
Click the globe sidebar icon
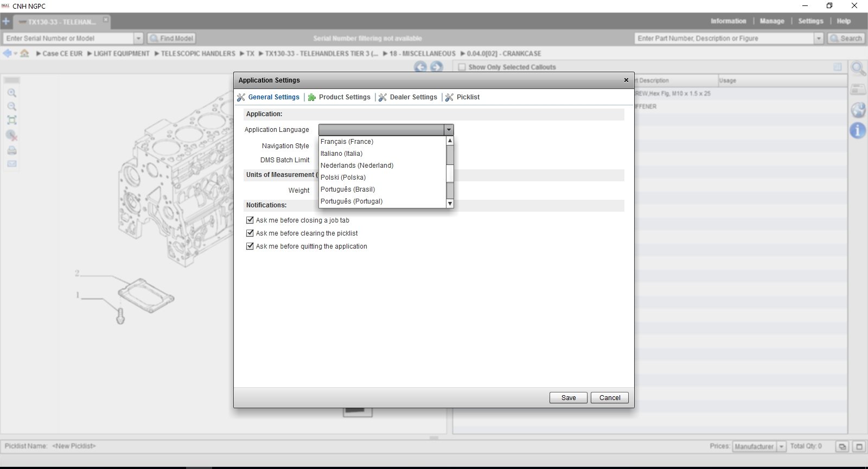coord(858,110)
